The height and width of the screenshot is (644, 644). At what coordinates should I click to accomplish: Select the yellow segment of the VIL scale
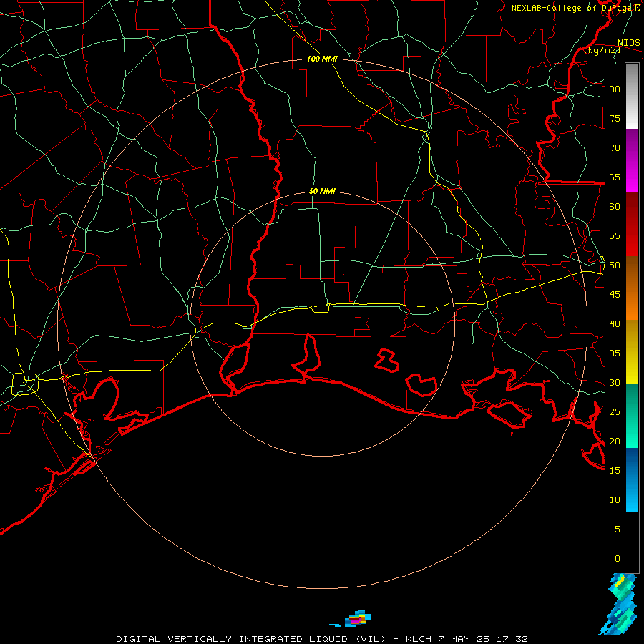click(x=632, y=352)
